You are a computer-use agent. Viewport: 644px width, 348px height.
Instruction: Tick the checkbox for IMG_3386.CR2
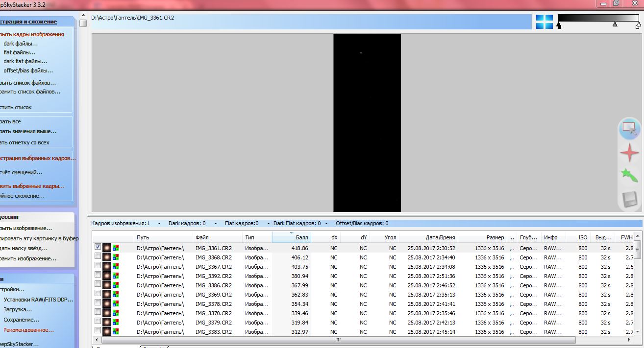[x=98, y=285]
